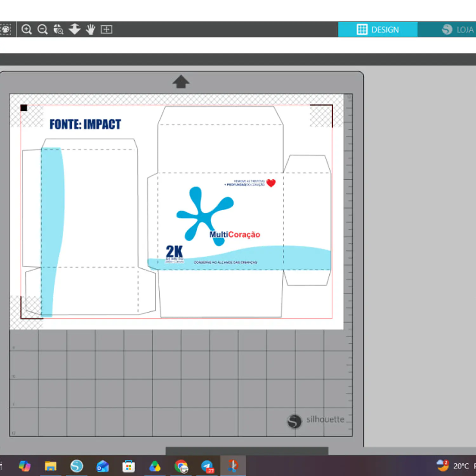Click the black square registration mark
Screen dimensions: 476x476
tap(24, 108)
